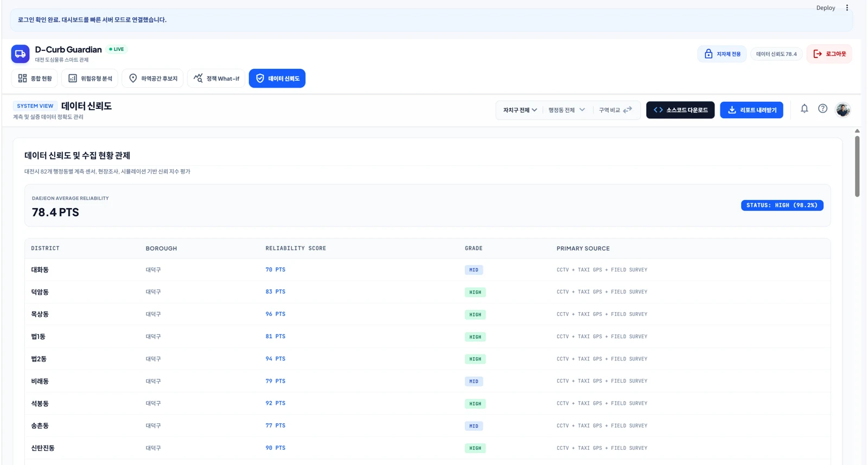The width and height of the screenshot is (868, 465).
Task: Select the 대화동 district row name
Action: click(x=40, y=270)
